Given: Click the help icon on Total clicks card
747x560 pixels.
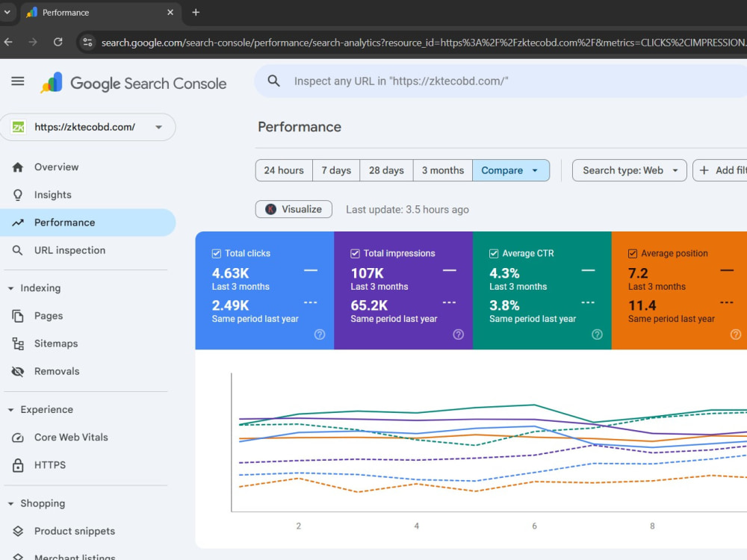Looking at the screenshot, I should pos(320,335).
